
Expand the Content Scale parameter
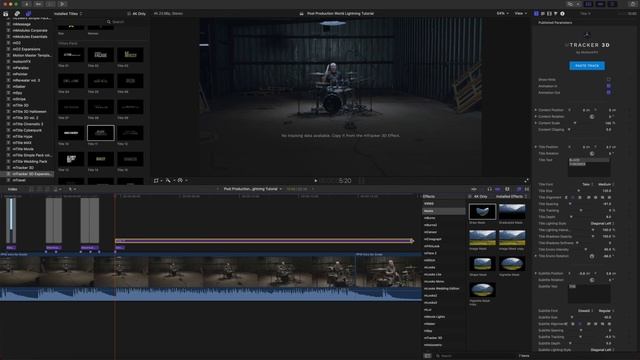[536, 123]
